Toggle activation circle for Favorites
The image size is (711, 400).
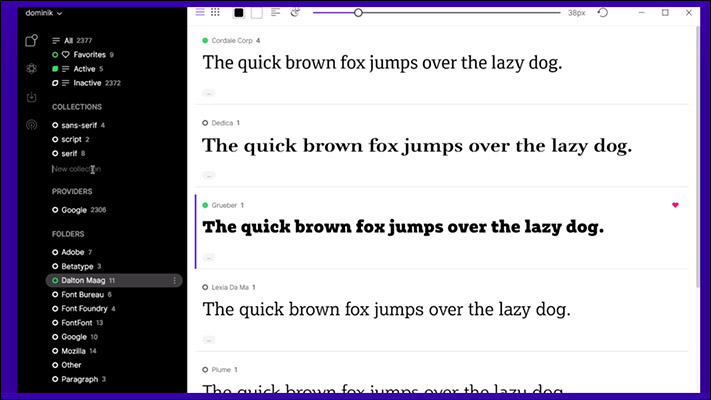click(x=55, y=55)
